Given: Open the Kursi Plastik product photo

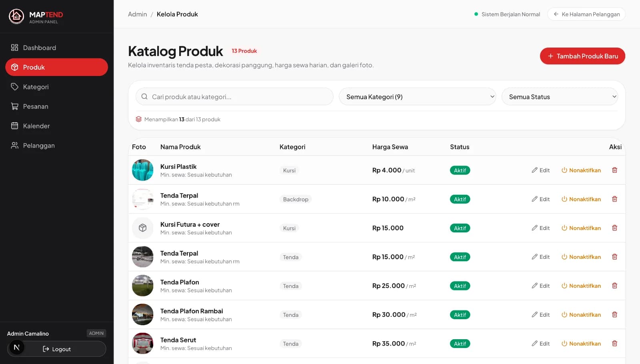Looking at the screenshot, I should 142,170.
